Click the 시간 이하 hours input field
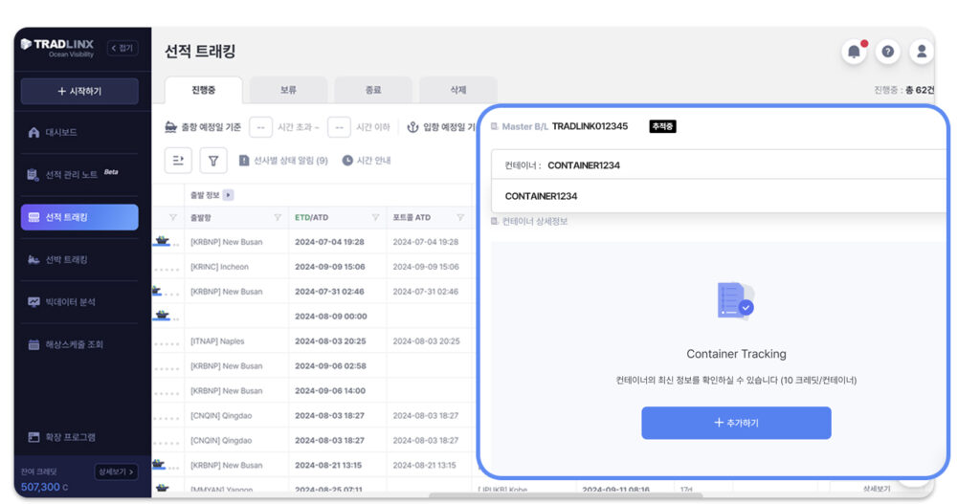Viewport: 980px width, 504px height. click(x=339, y=127)
